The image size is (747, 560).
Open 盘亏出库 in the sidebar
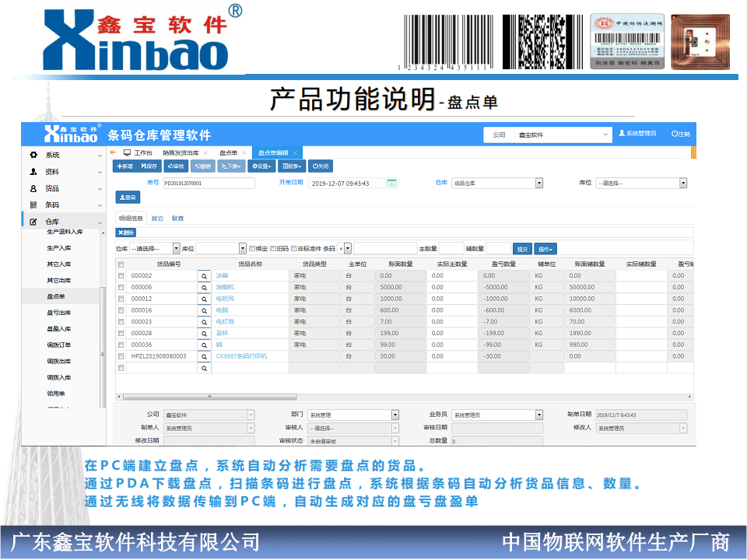[59, 313]
